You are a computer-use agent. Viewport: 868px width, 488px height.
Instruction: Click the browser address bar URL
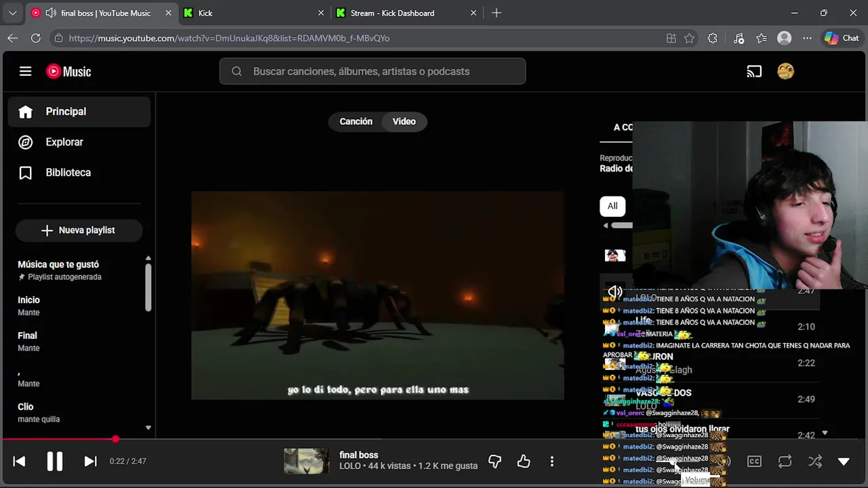click(x=229, y=38)
